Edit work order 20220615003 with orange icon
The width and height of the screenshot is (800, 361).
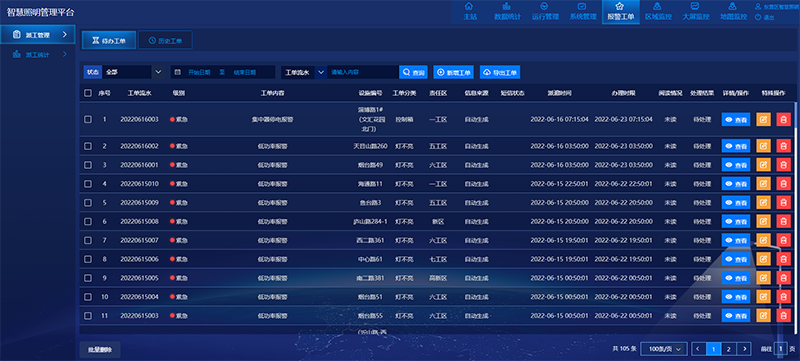[x=763, y=316]
